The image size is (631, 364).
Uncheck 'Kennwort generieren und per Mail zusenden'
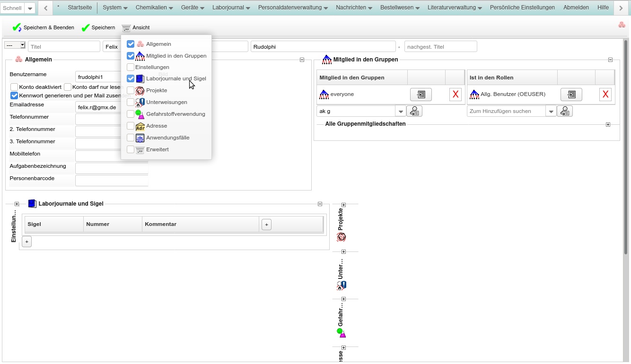pos(14,95)
